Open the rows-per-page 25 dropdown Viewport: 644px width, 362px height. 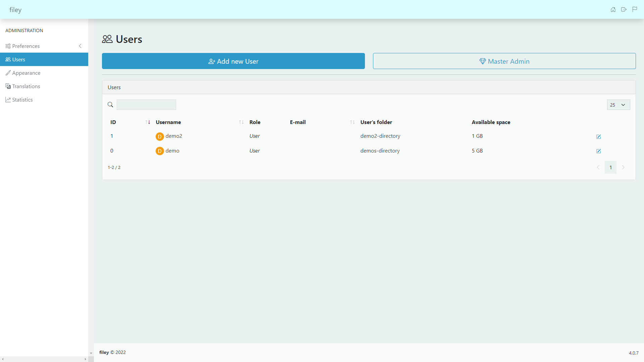pos(618,105)
